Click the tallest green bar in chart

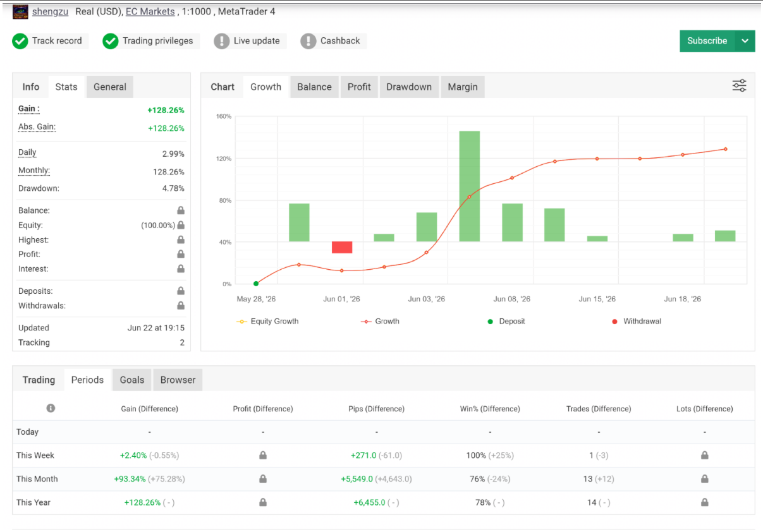click(x=469, y=186)
